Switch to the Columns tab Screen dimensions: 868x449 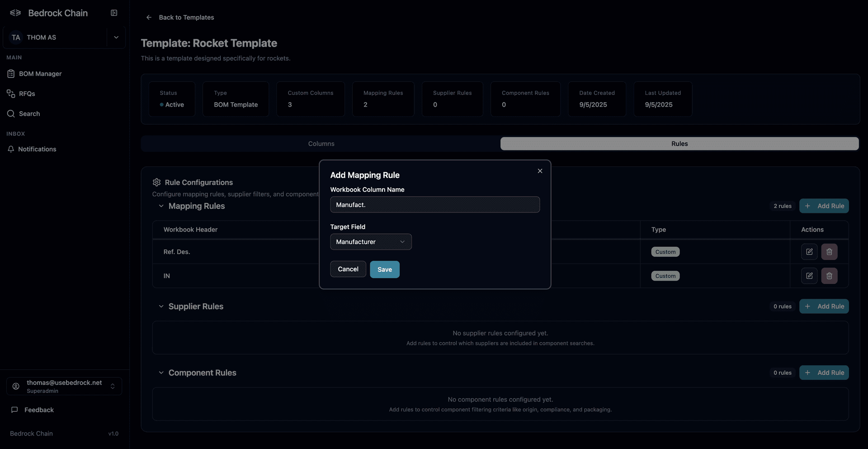coord(321,143)
